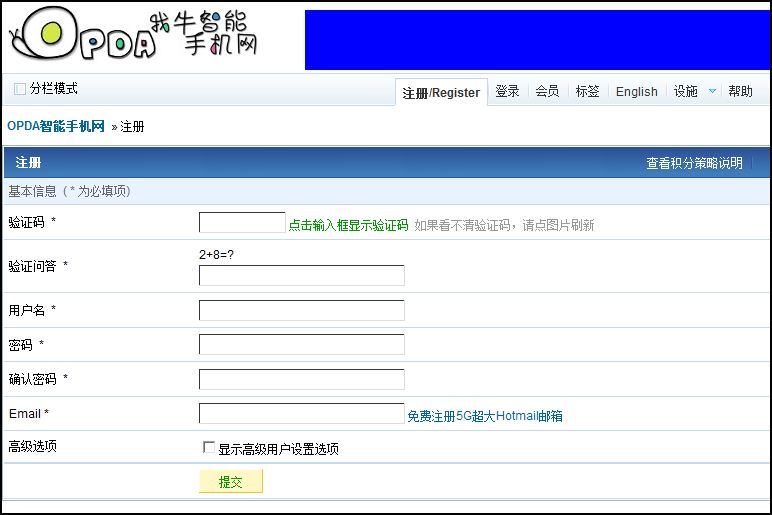Open 免费注册5G超大Hotmail邮箱 link
The height and width of the screenshot is (515, 772).
point(484,416)
